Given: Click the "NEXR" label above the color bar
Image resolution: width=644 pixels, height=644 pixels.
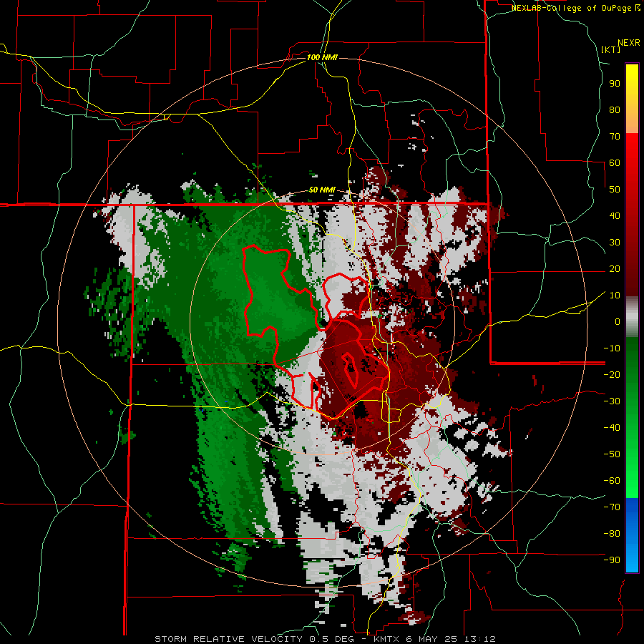Looking at the screenshot, I should [629, 43].
